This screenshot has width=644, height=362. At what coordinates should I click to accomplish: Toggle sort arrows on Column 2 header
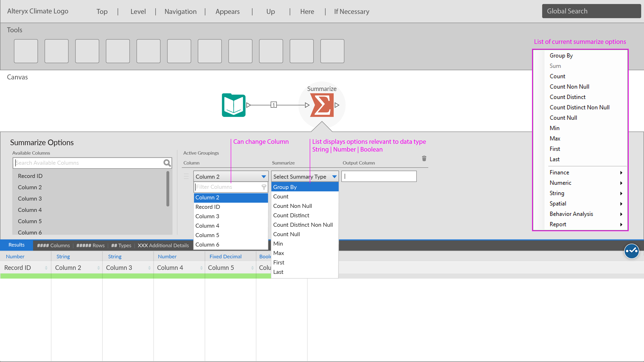coord(99,268)
